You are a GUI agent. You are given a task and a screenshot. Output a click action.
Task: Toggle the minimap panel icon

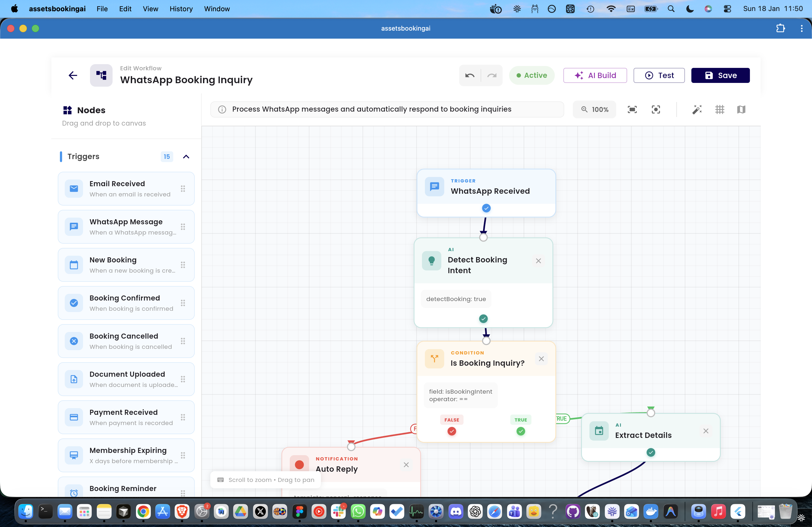click(x=741, y=109)
